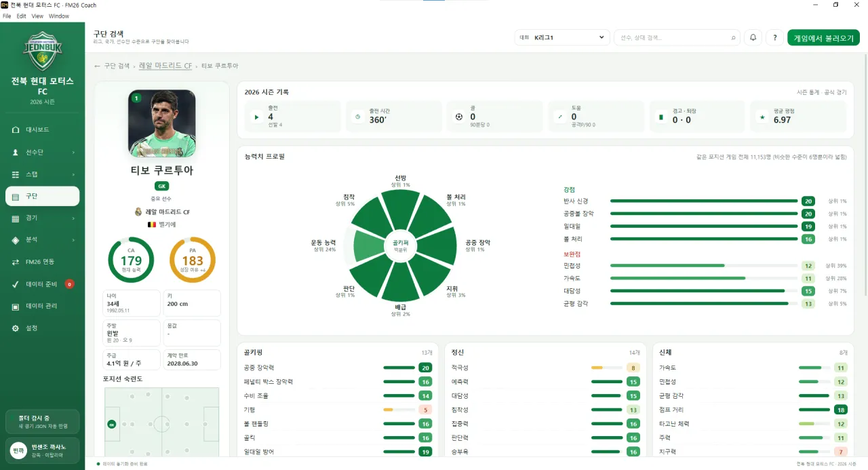Click the vertical page scrollbar
868x470 pixels.
865,176
